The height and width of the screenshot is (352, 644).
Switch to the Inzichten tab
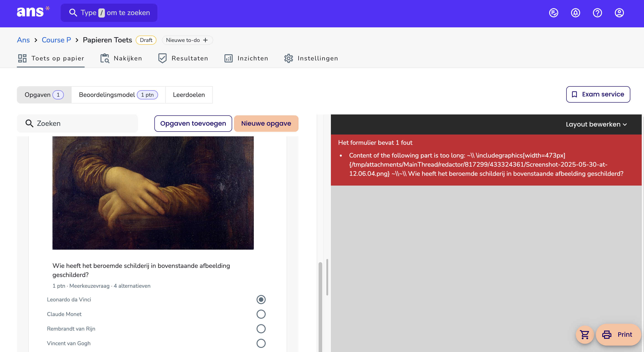pyautogui.click(x=246, y=58)
